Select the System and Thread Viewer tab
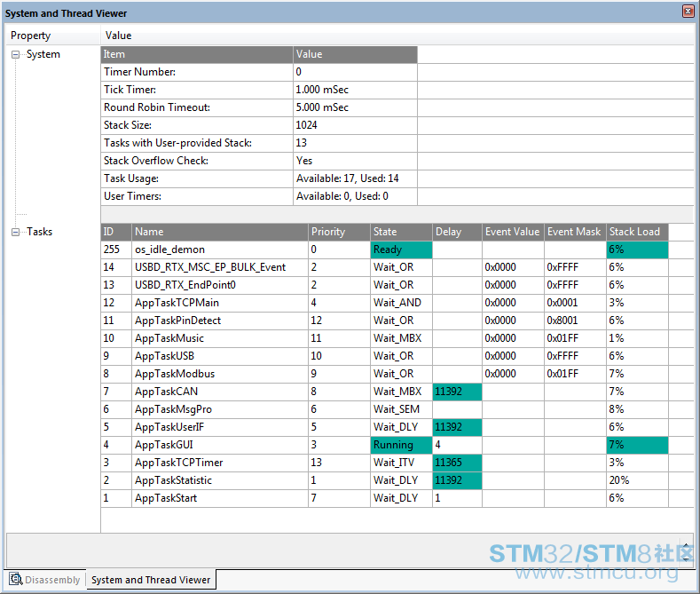Viewport: 700px width, 594px height. 151,579
